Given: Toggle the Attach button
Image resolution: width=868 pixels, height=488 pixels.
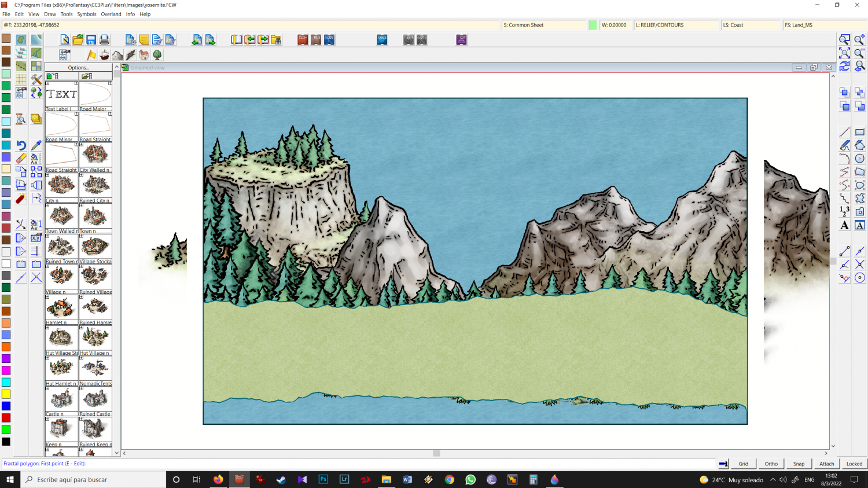Looking at the screenshot, I should point(826,464).
